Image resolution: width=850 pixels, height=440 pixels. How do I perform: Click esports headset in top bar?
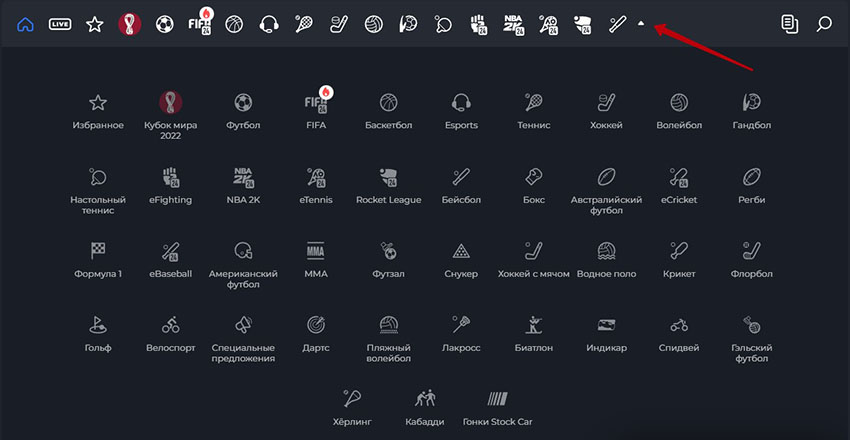point(269,24)
